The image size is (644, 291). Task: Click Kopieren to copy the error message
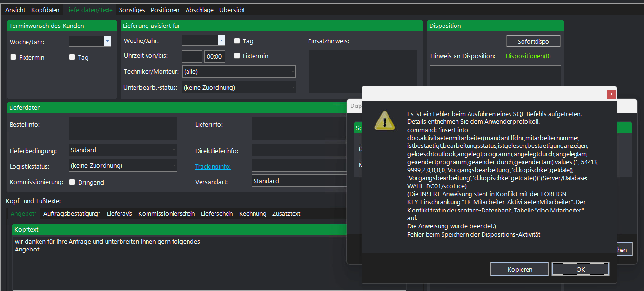coord(519,269)
